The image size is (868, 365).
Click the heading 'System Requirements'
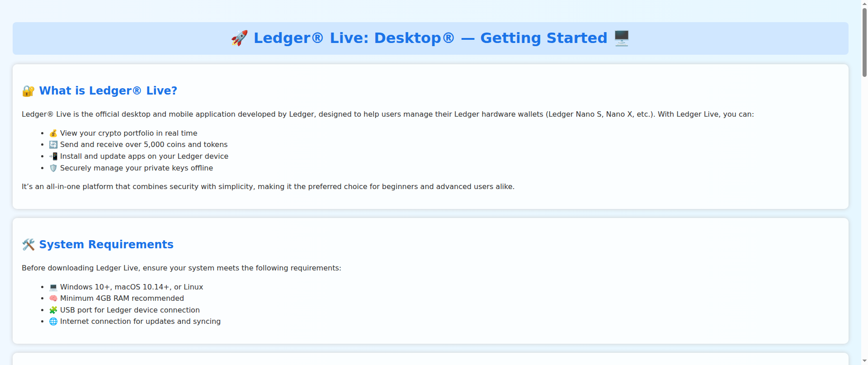pyautogui.click(x=106, y=245)
